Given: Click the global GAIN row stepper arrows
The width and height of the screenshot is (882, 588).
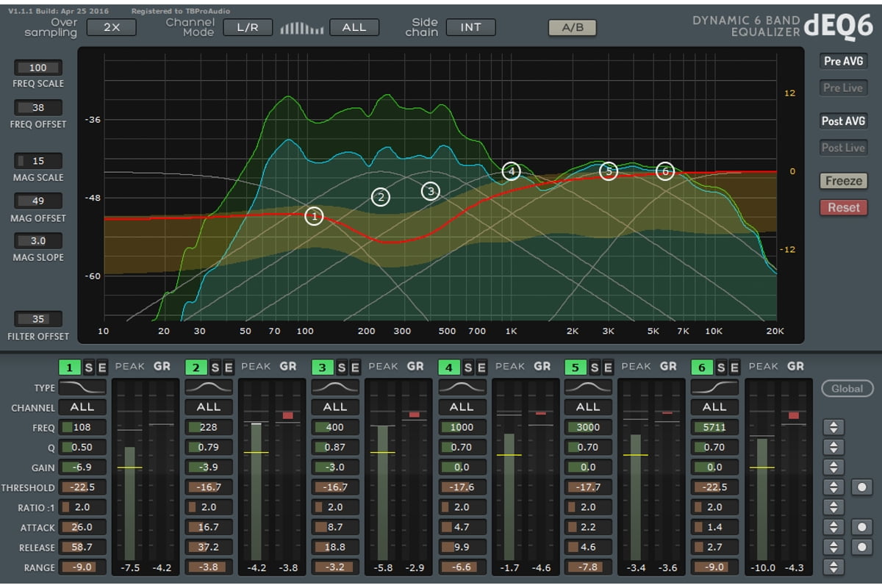Looking at the screenshot, I should coord(833,467).
